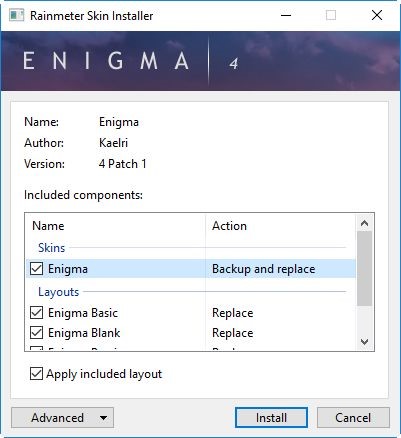This screenshot has height=438, width=401.
Task: Click the scroll up arrow in components list
Action: click(x=364, y=223)
